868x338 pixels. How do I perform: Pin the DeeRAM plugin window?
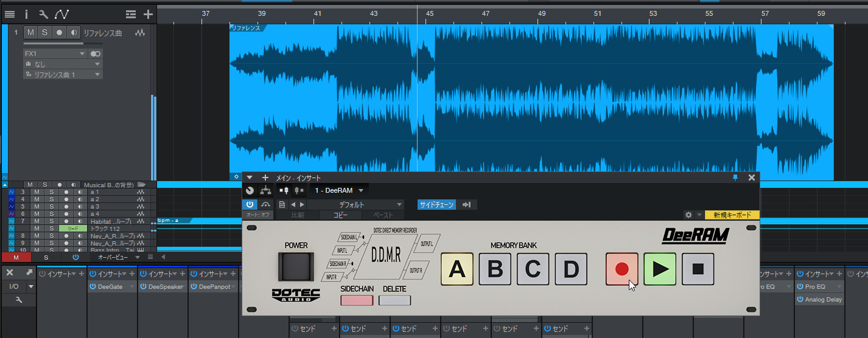coord(735,178)
